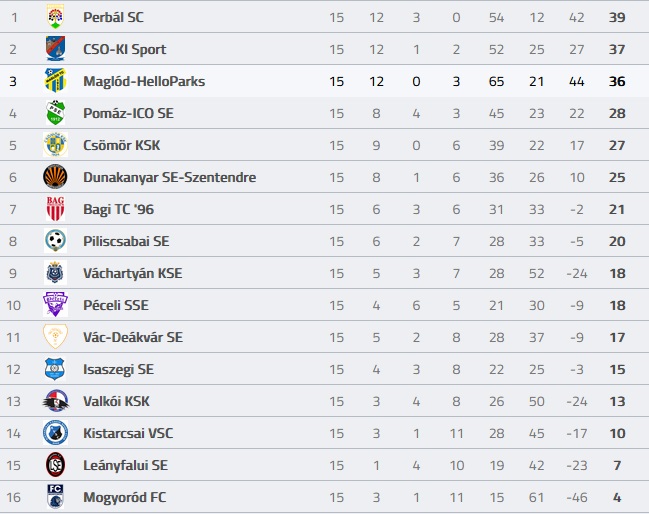
Task: Select the Pomáz-ICO SE green crest
Action: pyautogui.click(x=55, y=113)
